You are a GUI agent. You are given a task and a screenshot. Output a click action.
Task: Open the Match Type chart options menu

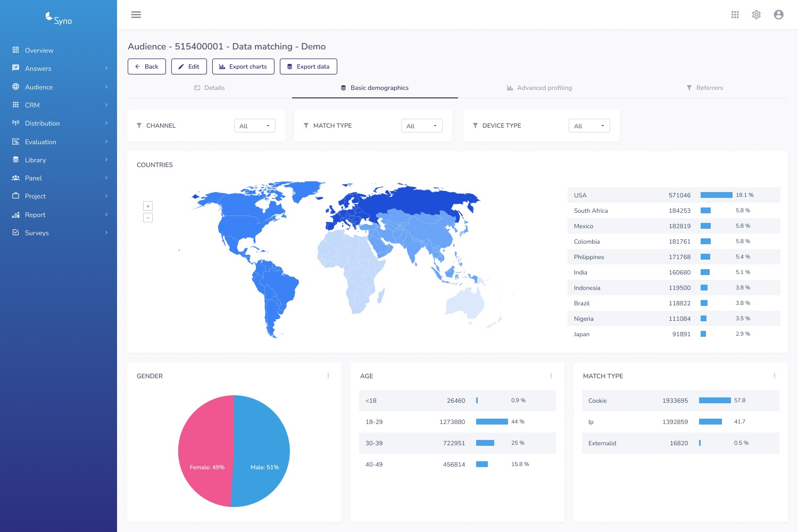click(775, 376)
